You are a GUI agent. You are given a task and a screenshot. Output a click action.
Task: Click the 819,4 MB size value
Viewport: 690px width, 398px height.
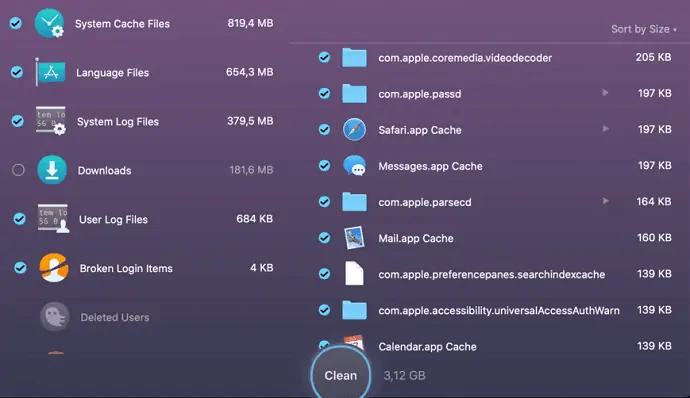250,23
